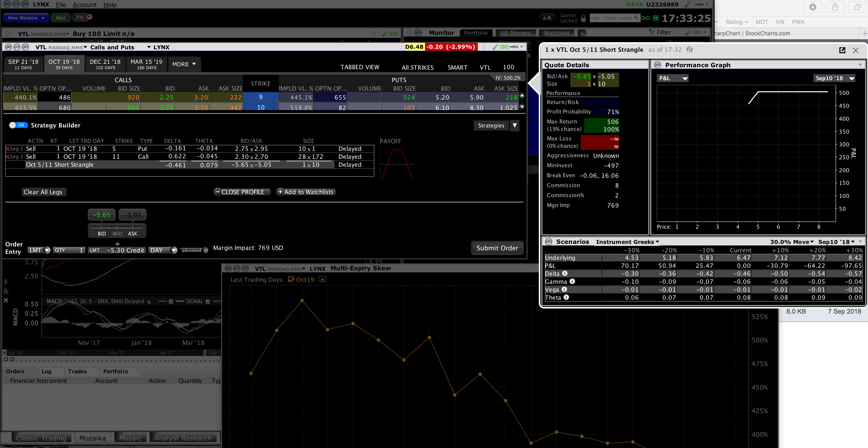Viewport: 868px width, 448px height.
Task: Click the plus icon beside Performance Graph
Action: [x=657, y=65]
